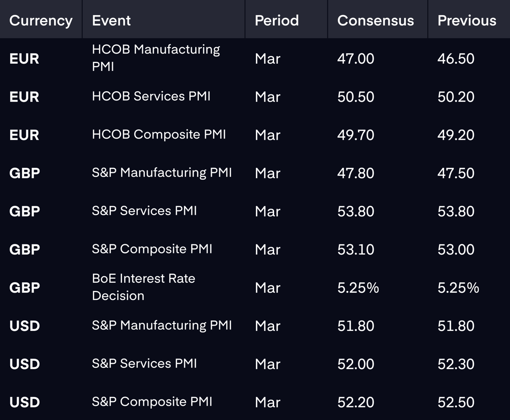The width and height of the screenshot is (510, 420).
Task: Click consensus value 49.70
Action: pyautogui.click(x=356, y=135)
